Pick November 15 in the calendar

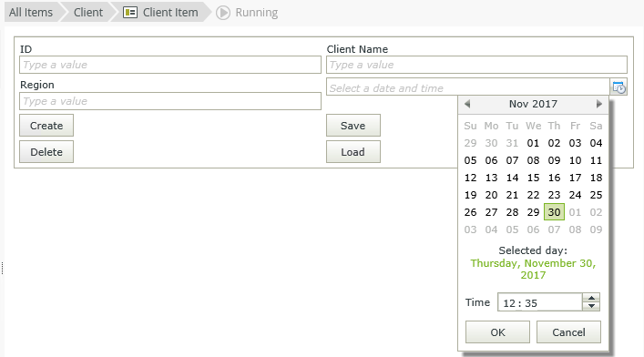[x=533, y=178]
